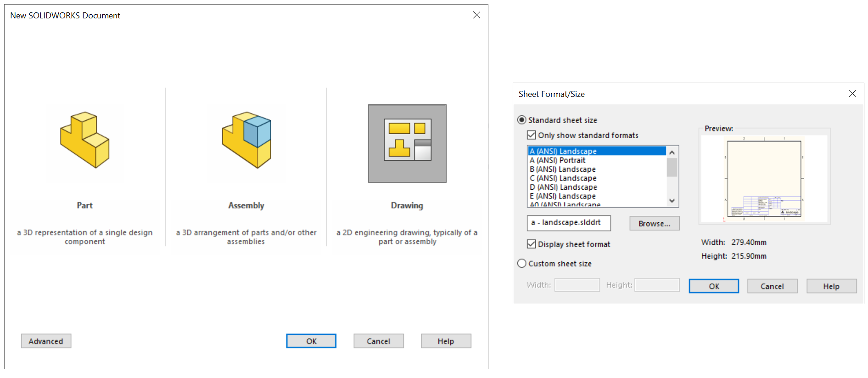Choose A (ANSI) Portrait sheet size

(558, 160)
